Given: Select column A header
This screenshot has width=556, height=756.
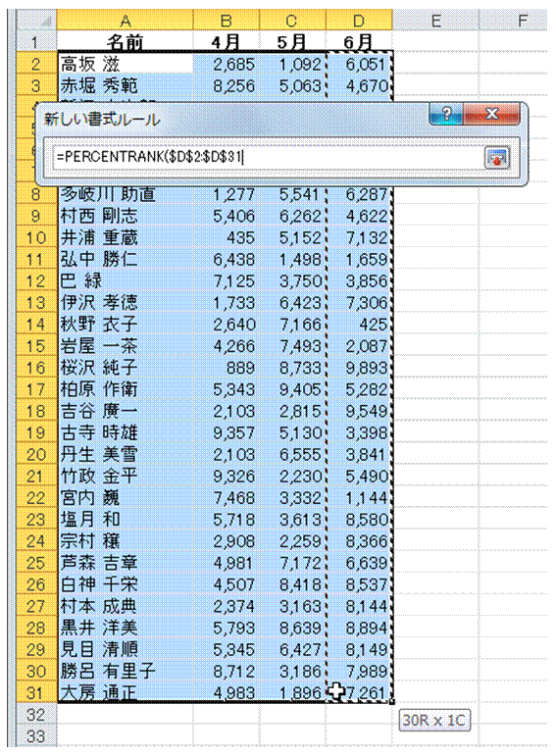Looking at the screenshot, I should (x=125, y=21).
